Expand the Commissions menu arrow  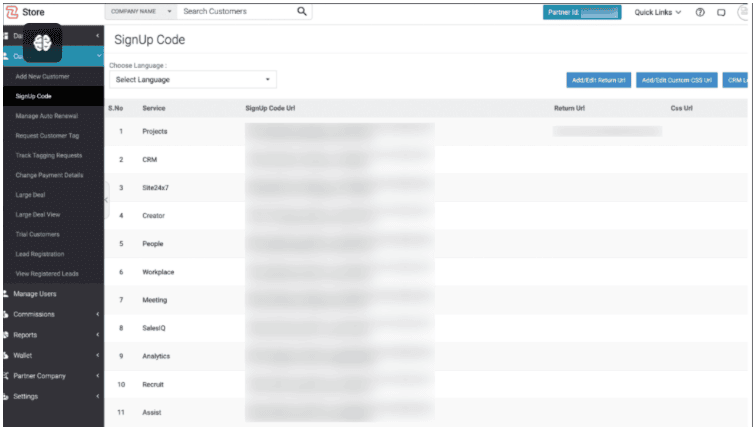coord(97,314)
